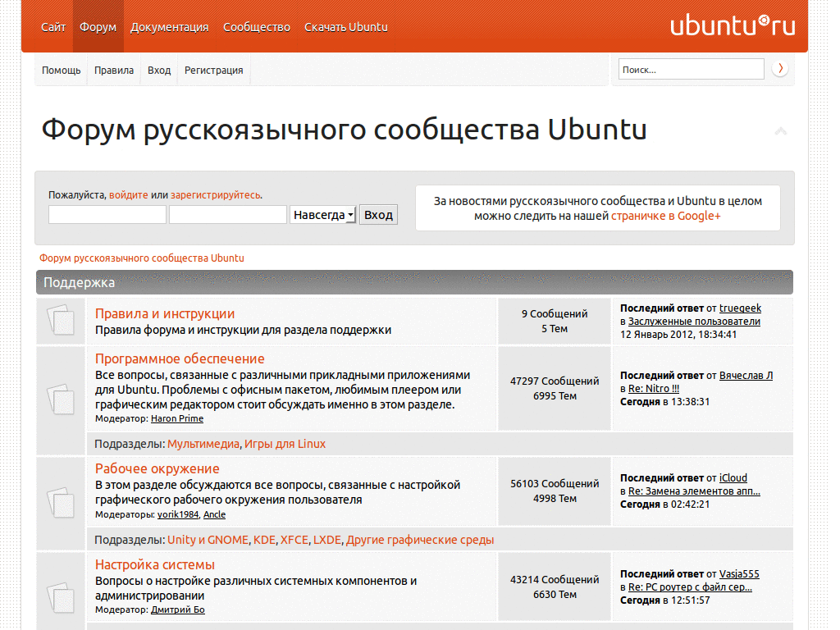Image resolution: width=840 pixels, height=630 pixels.
Task: Click Регистрация in the navigation bar
Action: tap(213, 70)
